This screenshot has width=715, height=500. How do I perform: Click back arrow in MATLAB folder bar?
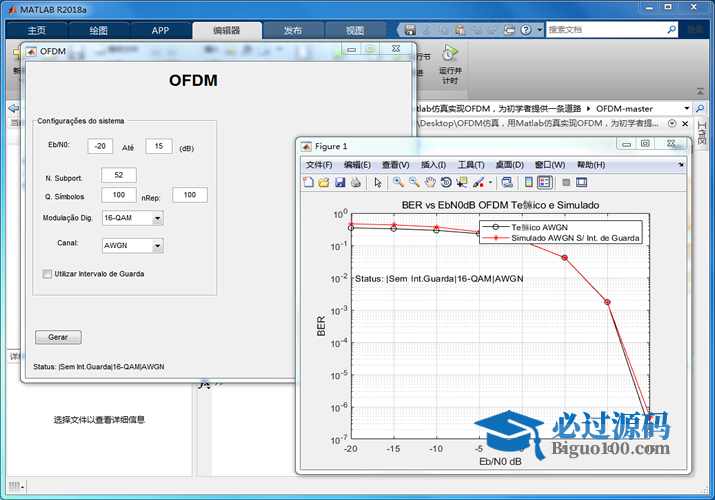pyautogui.click(x=14, y=108)
